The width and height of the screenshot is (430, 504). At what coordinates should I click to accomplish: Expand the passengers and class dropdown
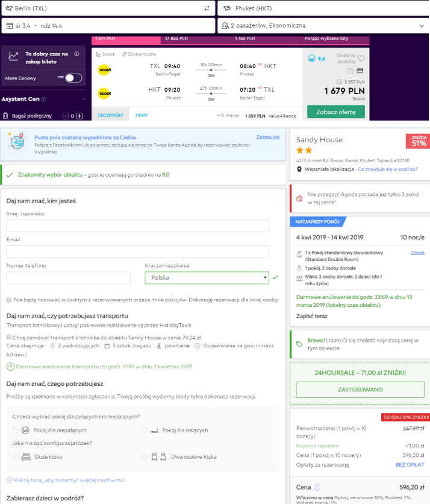(422, 26)
